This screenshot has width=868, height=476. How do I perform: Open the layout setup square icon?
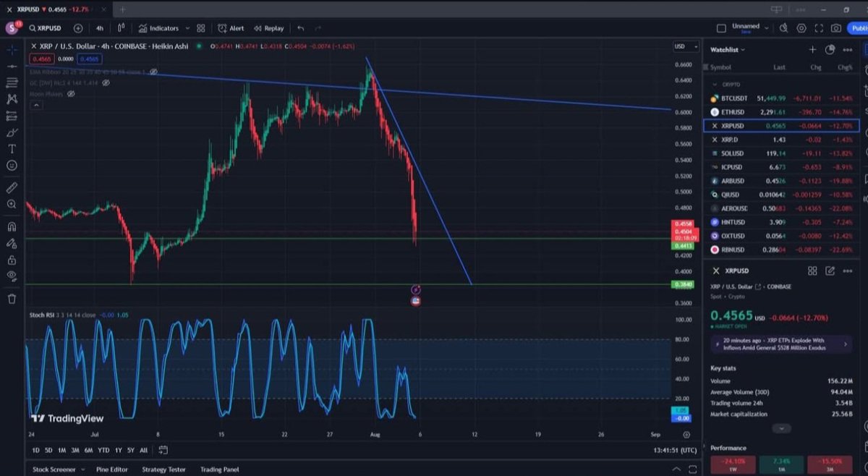[721, 28]
